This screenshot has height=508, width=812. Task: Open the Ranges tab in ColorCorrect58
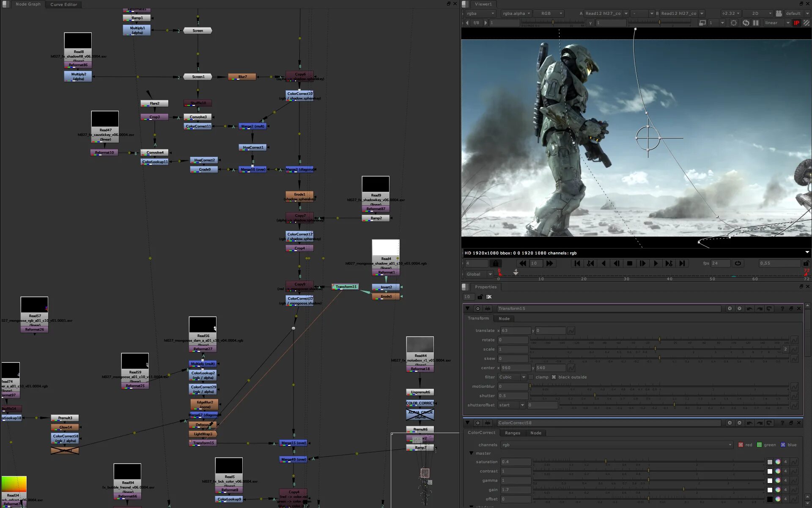512,433
